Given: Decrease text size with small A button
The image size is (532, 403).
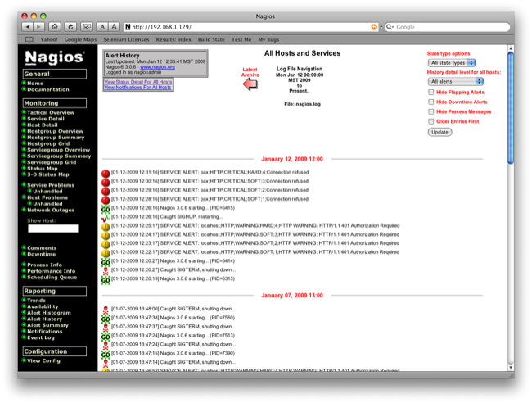Looking at the screenshot, I should point(102,27).
